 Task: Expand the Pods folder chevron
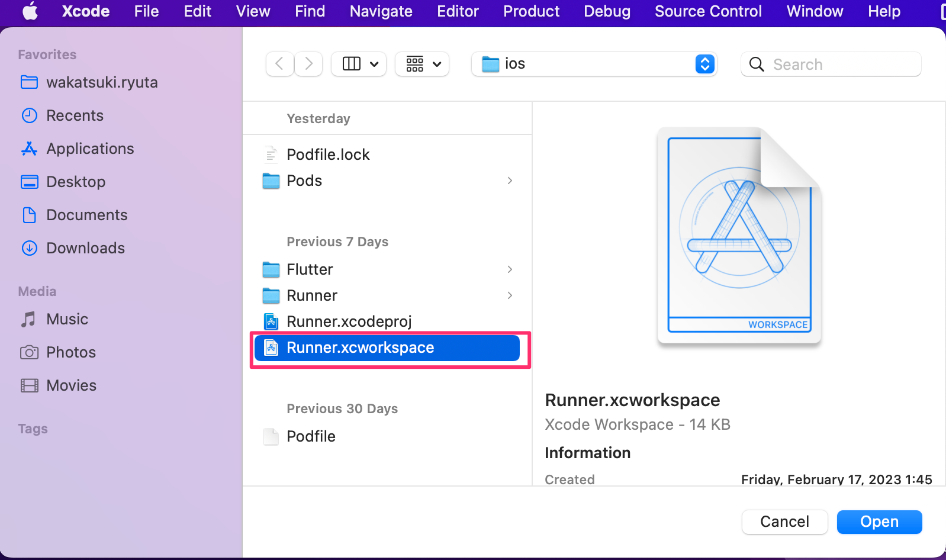[x=510, y=181]
